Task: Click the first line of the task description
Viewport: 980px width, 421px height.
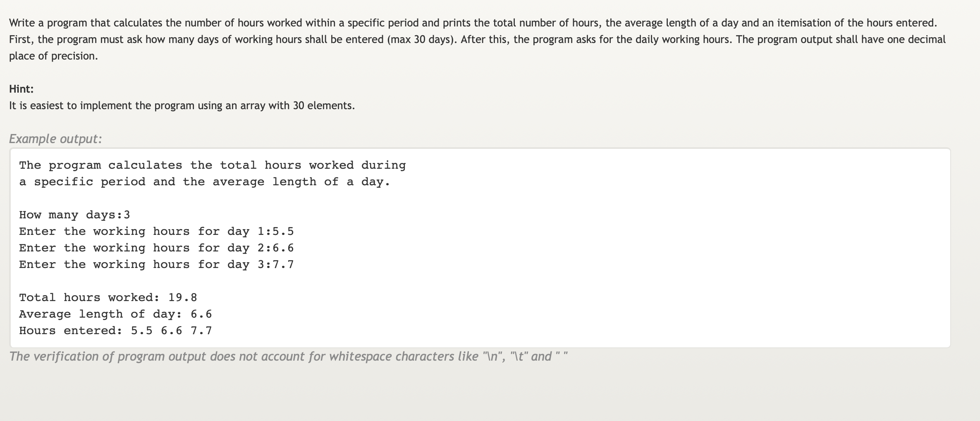Action: pyautogui.click(x=473, y=23)
